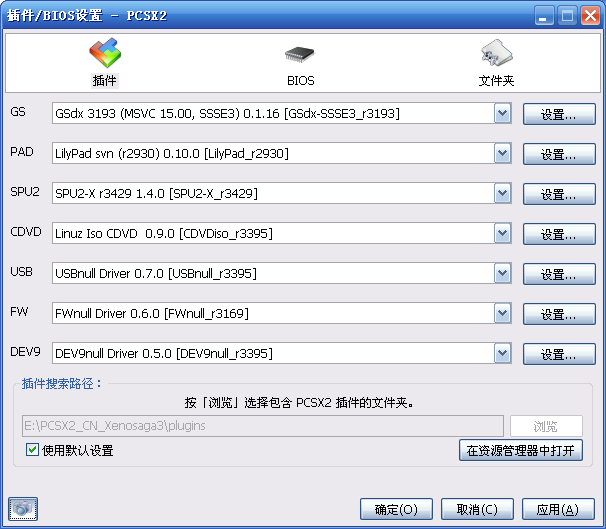Select the FWnull Driver combo box text

[x=152, y=313]
